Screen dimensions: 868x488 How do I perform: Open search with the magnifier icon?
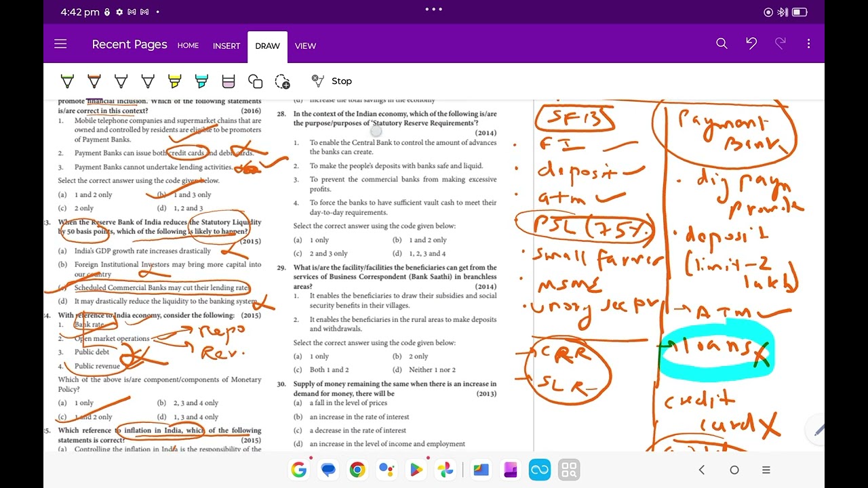coord(722,44)
